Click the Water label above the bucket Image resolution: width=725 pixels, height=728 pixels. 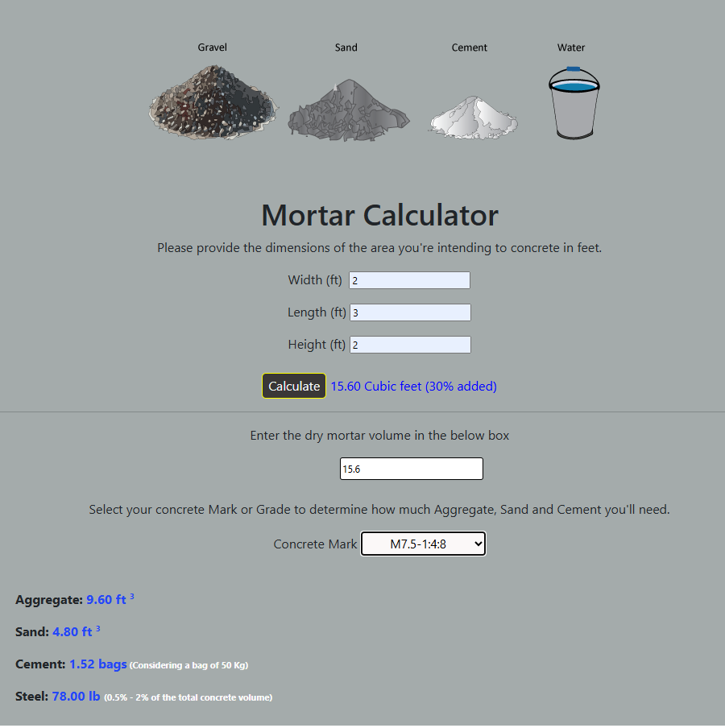coord(571,48)
